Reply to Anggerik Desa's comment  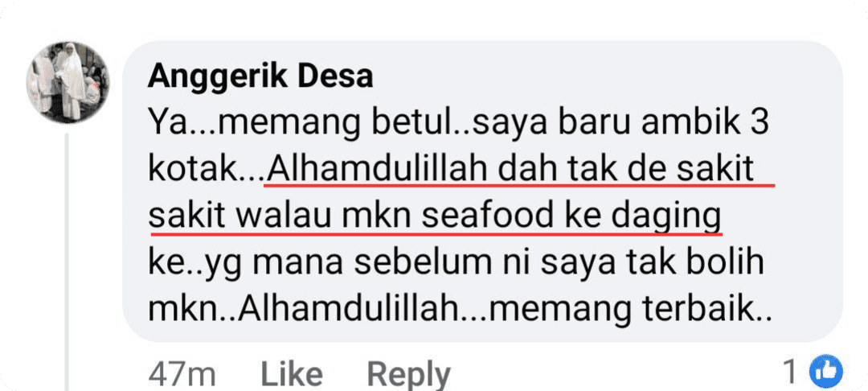408,374
